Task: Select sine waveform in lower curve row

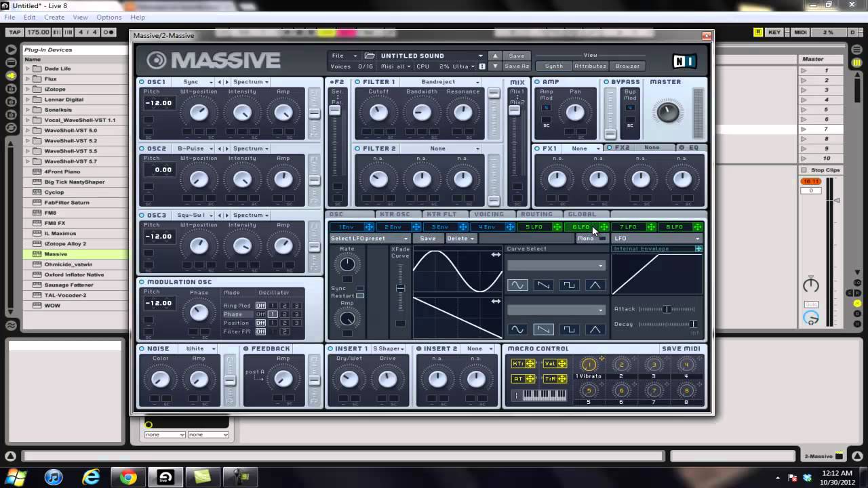Action: click(517, 329)
